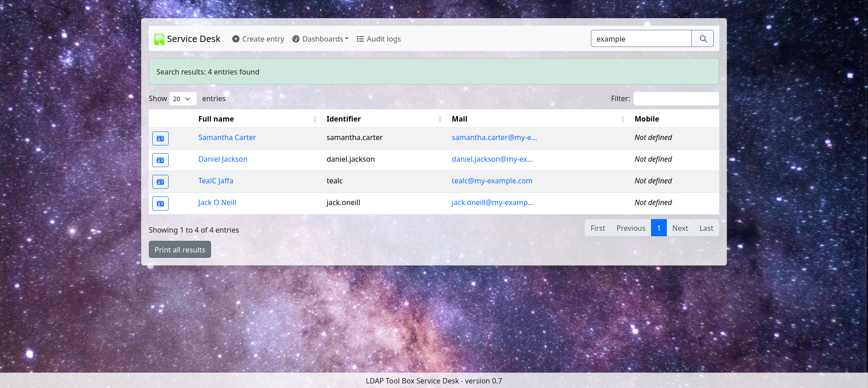
Task: Focus the search box containing 'example'
Action: 641,39
